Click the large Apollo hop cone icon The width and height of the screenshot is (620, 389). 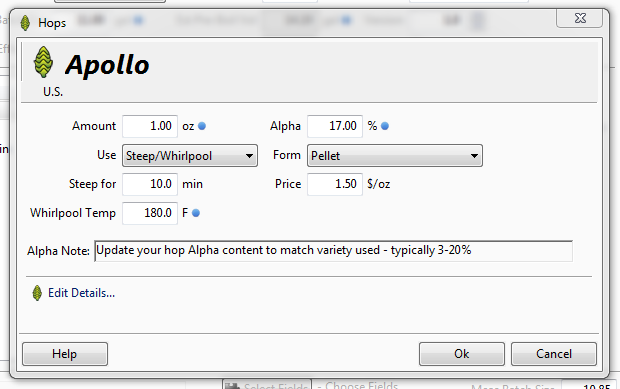pyautogui.click(x=43, y=62)
